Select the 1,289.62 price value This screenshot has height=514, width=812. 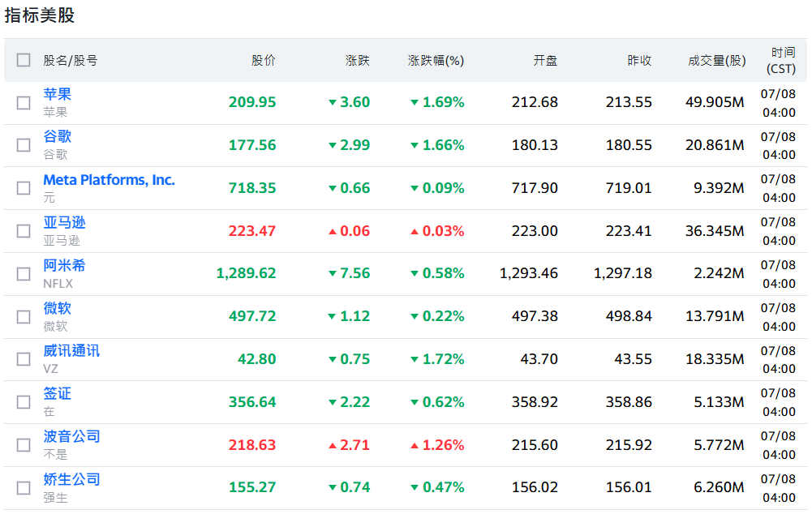pyautogui.click(x=246, y=273)
